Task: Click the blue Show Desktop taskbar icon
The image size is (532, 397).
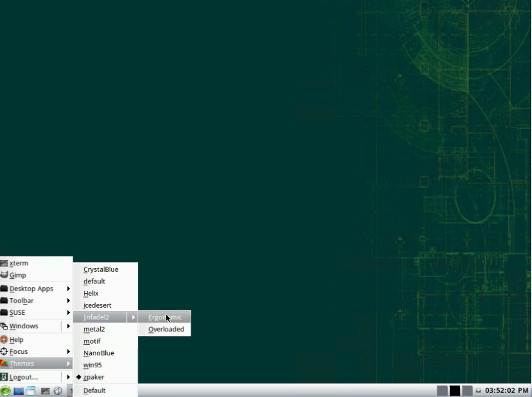Action: click(x=19, y=391)
